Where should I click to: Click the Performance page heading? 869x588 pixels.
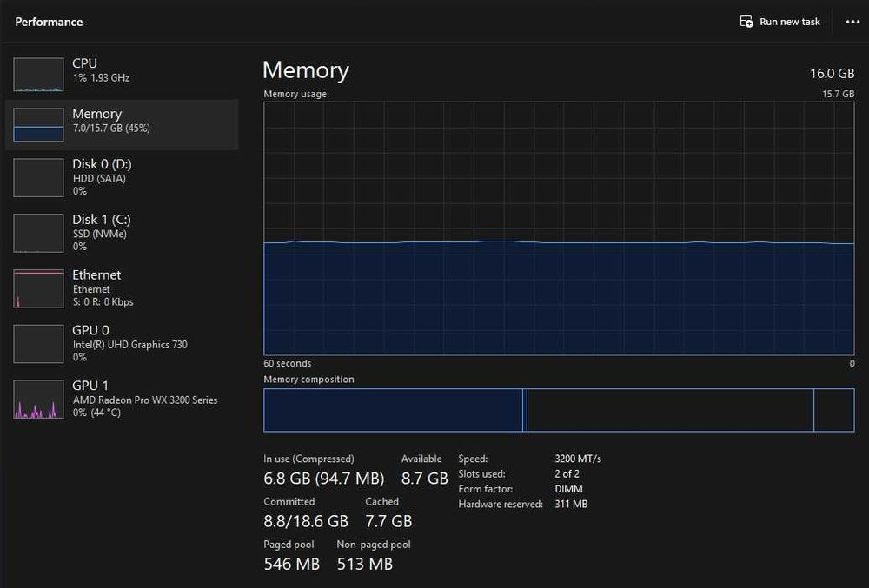coord(49,22)
